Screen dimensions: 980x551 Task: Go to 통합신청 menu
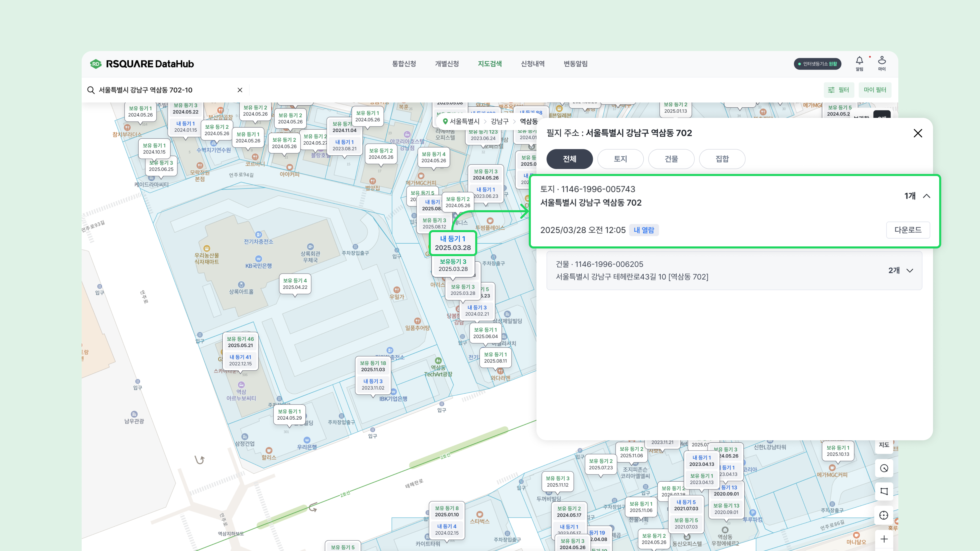click(404, 64)
